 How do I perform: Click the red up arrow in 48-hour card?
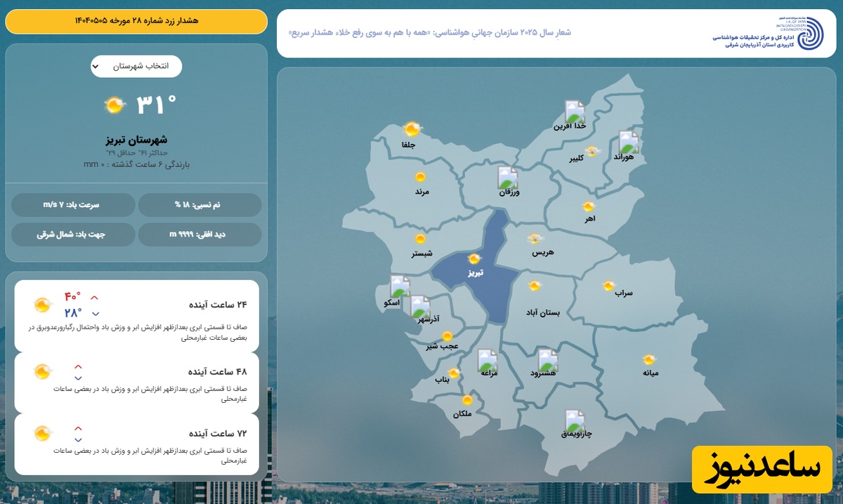[x=78, y=366]
